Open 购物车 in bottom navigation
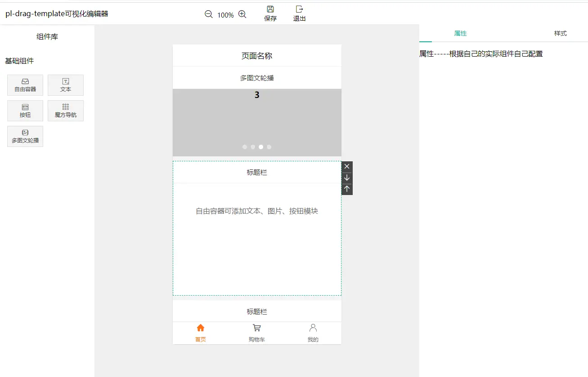Image resolution: width=588 pixels, height=377 pixels. (x=257, y=333)
